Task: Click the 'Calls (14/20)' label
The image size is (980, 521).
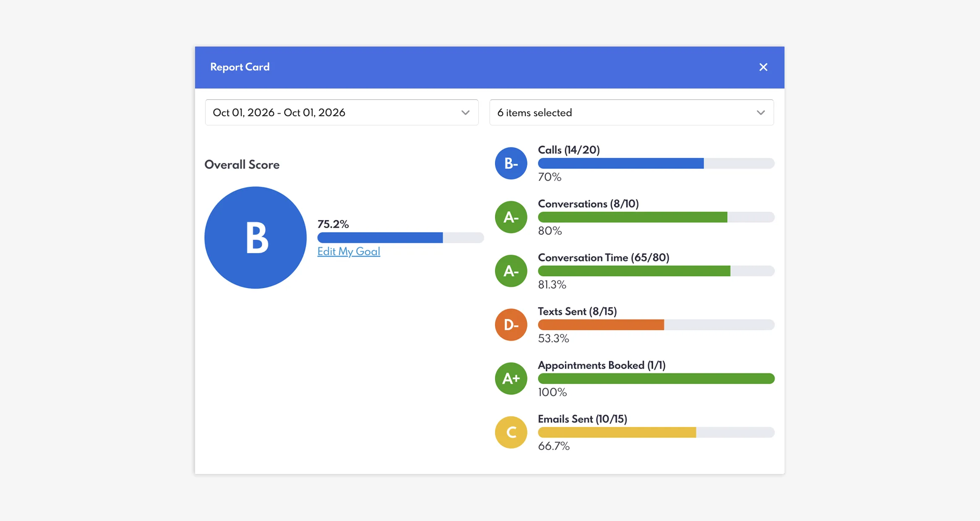Action: coord(569,150)
